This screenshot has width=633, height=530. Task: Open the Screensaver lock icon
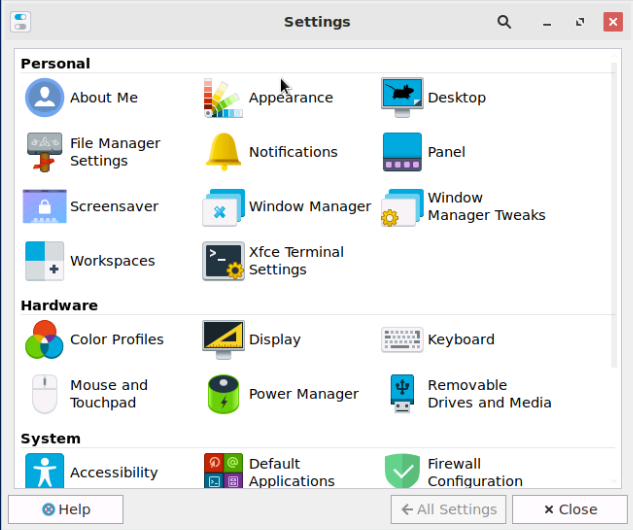(44, 206)
